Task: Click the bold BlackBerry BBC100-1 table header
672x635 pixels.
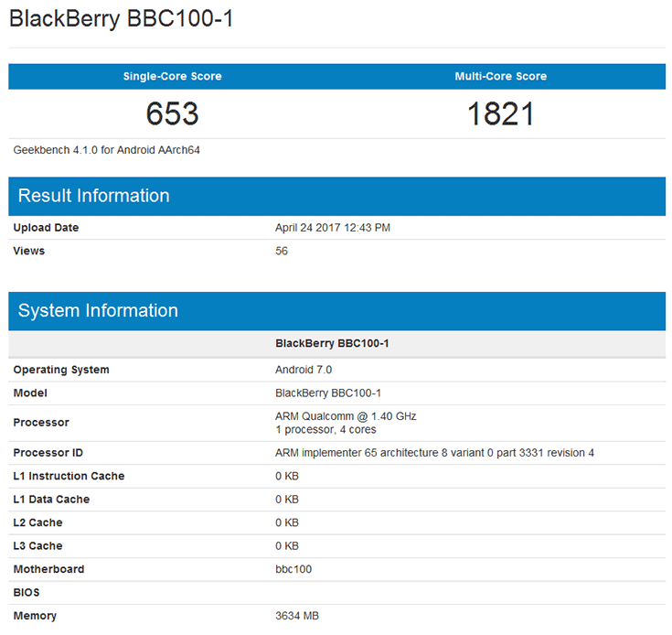Action: (332, 343)
